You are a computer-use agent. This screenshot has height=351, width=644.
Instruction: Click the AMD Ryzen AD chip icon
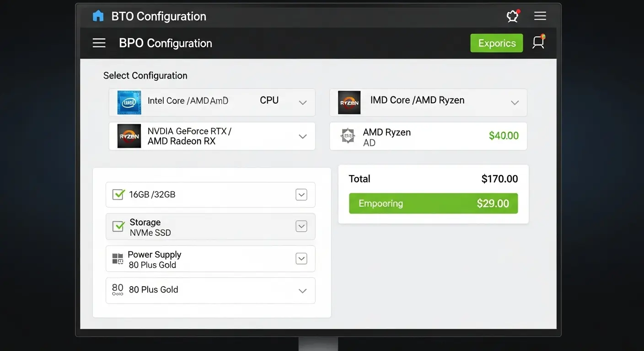pyautogui.click(x=348, y=136)
